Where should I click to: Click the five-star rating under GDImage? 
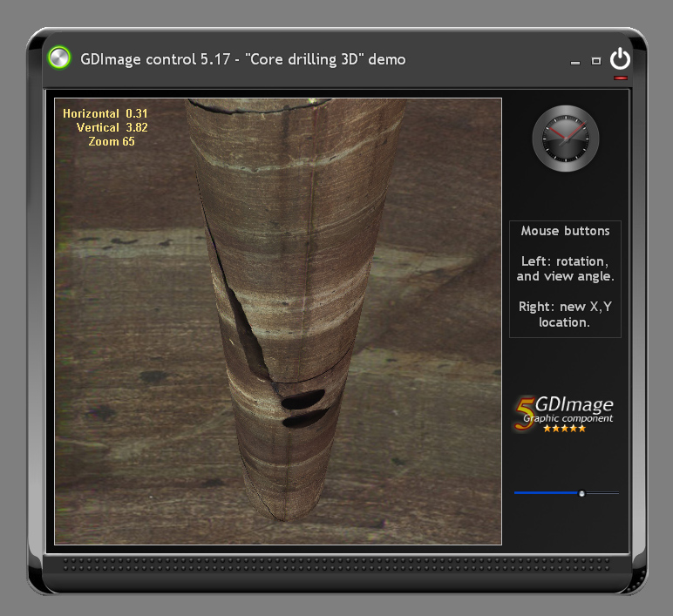564,428
